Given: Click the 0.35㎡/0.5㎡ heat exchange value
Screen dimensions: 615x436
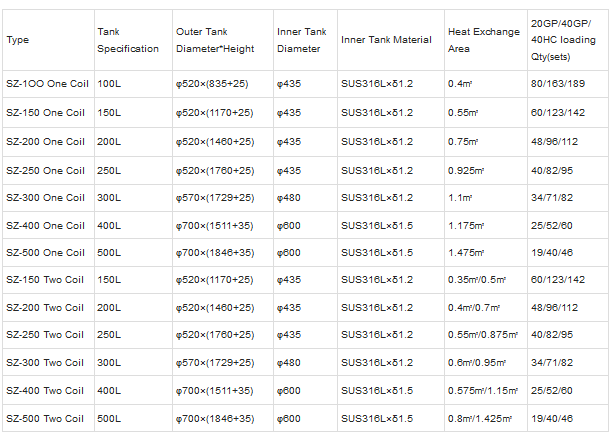Looking at the screenshot, I should 478,280.
